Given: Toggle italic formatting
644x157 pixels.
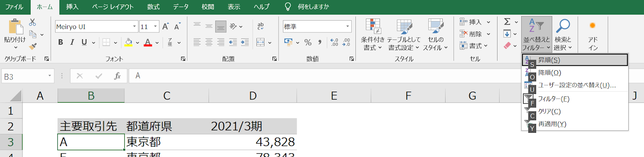Looking at the screenshot, I should [x=72, y=42].
